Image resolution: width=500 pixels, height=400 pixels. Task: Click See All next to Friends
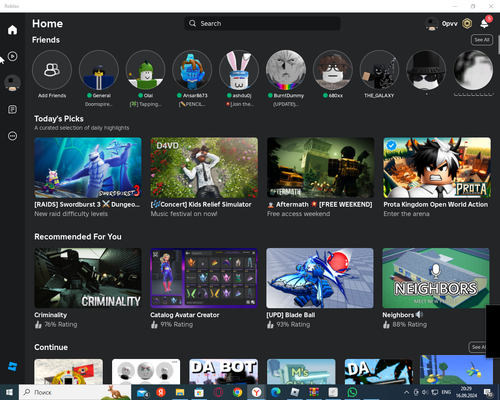tap(482, 40)
